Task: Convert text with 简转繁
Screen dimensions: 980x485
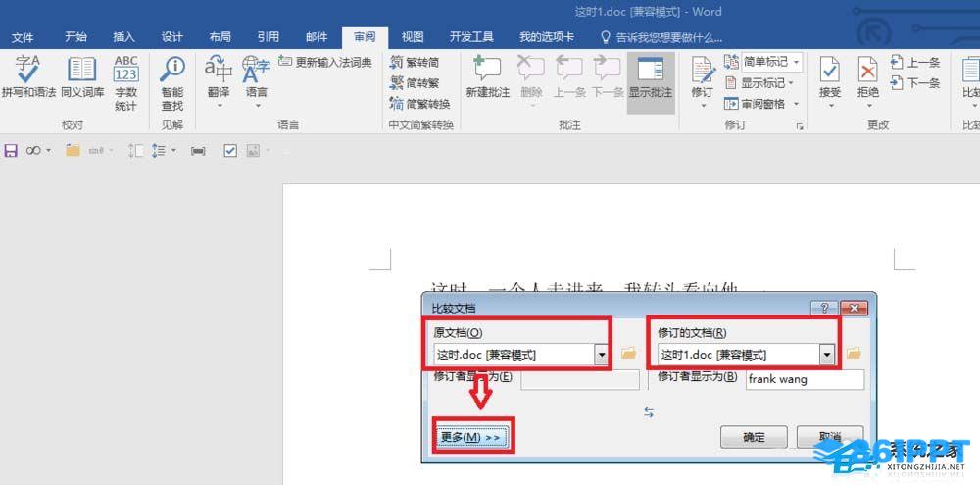Action: 415,82
